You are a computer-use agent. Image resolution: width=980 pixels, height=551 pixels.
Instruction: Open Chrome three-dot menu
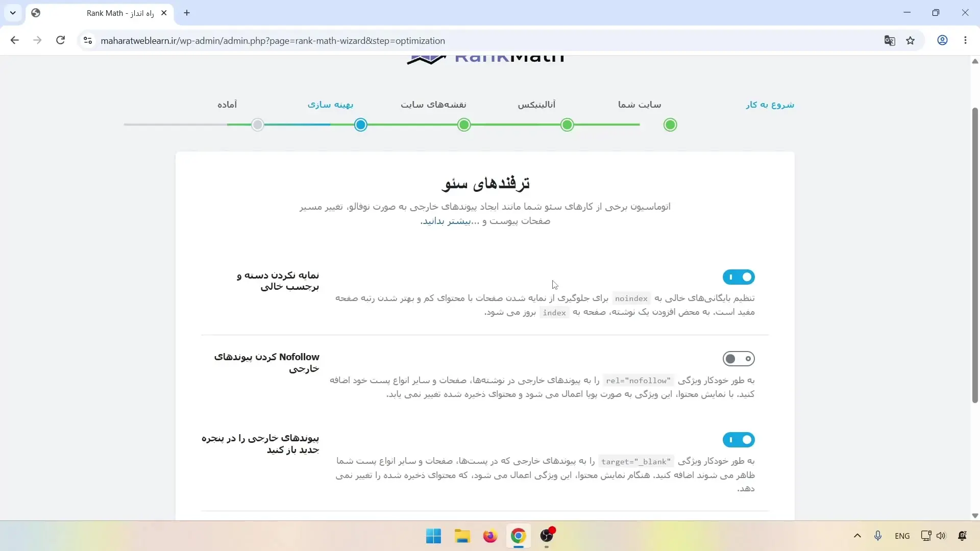[x=965, y=40]
